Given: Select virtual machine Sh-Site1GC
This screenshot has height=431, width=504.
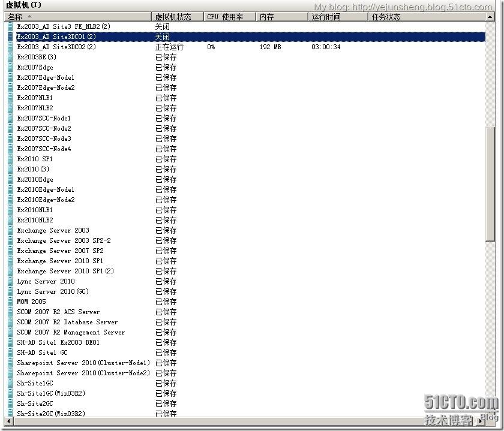Looking at the screenshot, I should (35, 384).
